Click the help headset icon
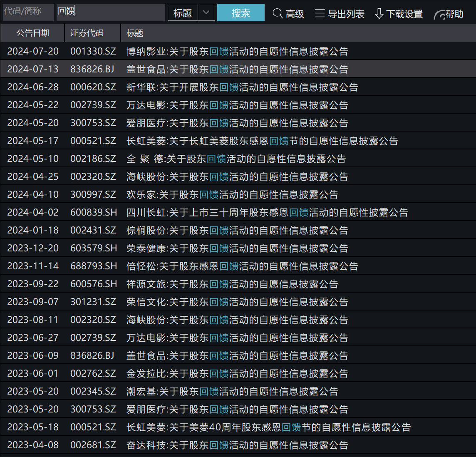476x457 pixels. pyautogui.click(x=439, y=15)
